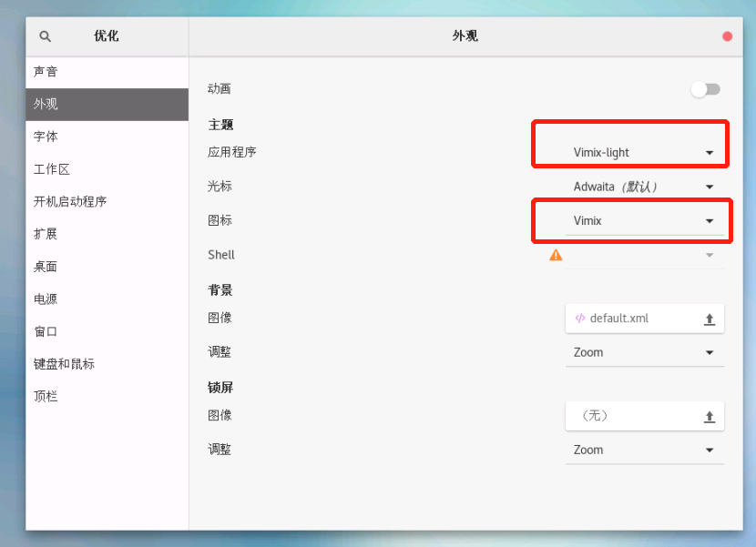756x547 pixels.
Task: Open the applications theme dropdown Vimix-light
Action: (x=645, y=153)
